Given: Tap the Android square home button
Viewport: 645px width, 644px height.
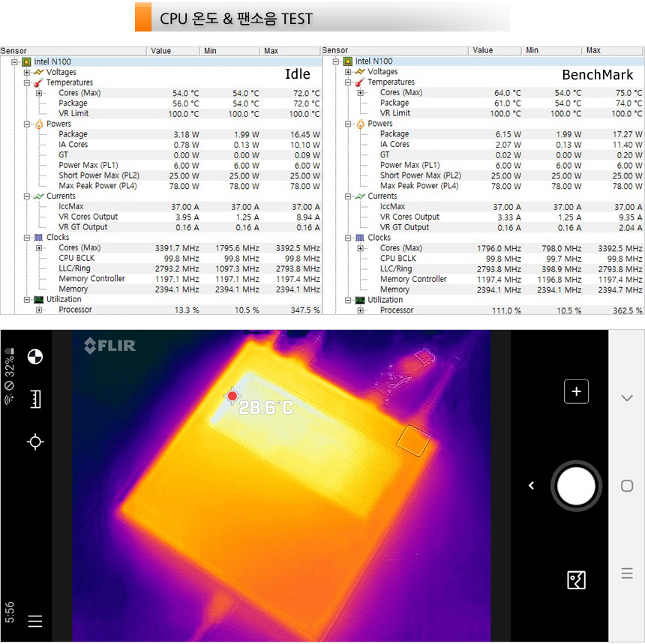Looking at the screenshot, I should click(x=627, y=486).
